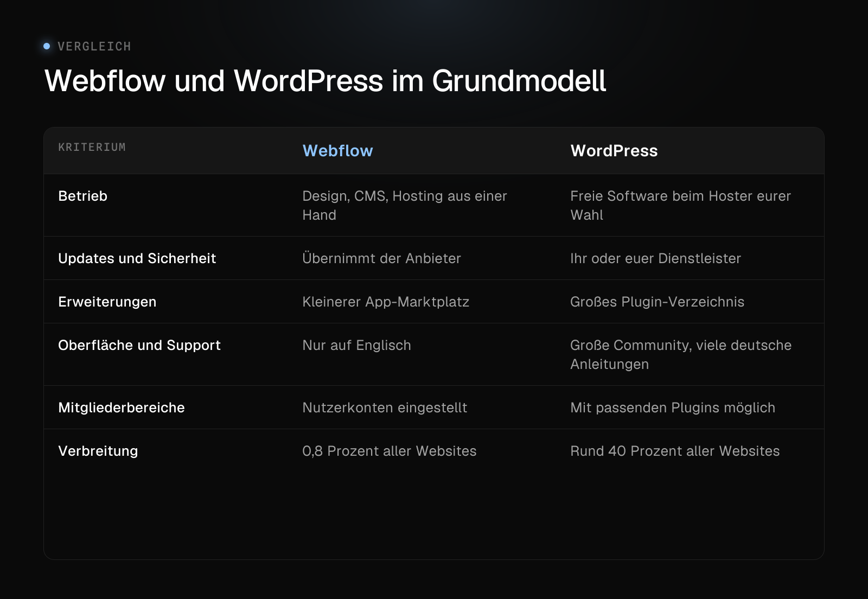
Task: Click the VERGLEICH label above the heading
Action: pyautogui.click(x=94, y=47)
